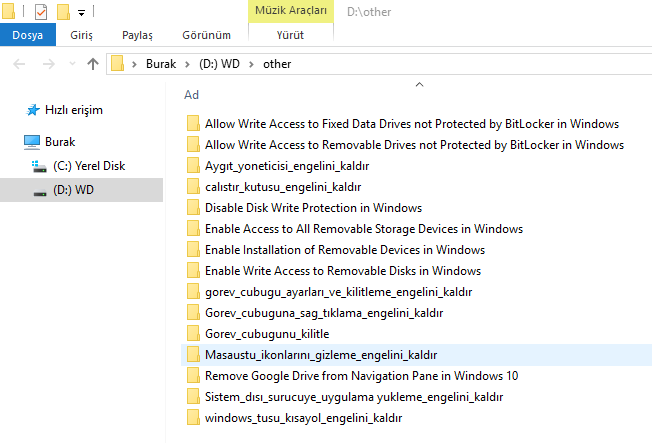Click the 'other' segment in address bar

pyautogui.click(x=277, y=64)
